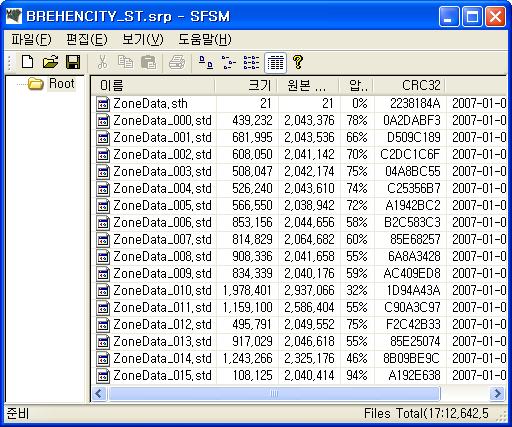Open the 파일(F) menu
Screen dimensions: 512x427
31,40
